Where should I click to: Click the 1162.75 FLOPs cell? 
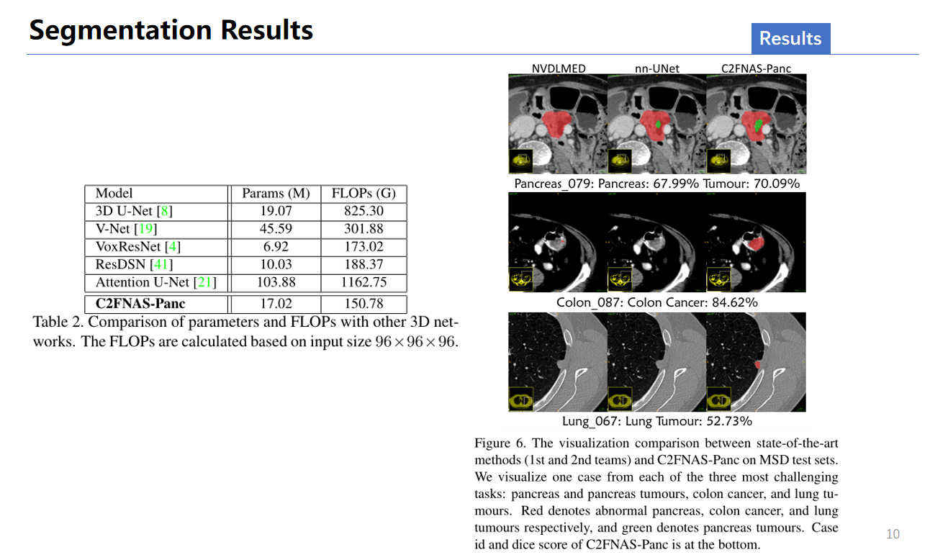[x=364, y=282]
